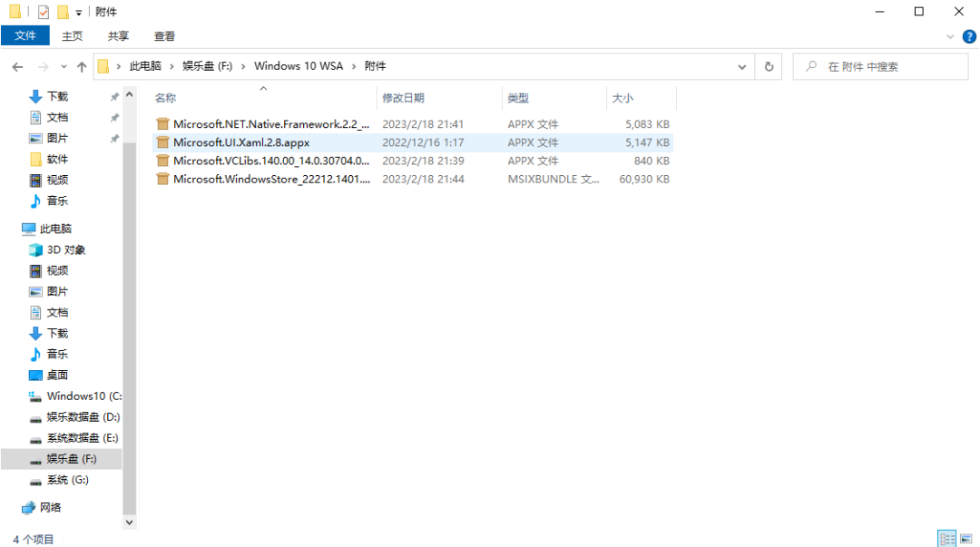Open 网络 in navigation pane
This screenshot has height=547, width=980.
pyautogui.click(x=51, y=508)
